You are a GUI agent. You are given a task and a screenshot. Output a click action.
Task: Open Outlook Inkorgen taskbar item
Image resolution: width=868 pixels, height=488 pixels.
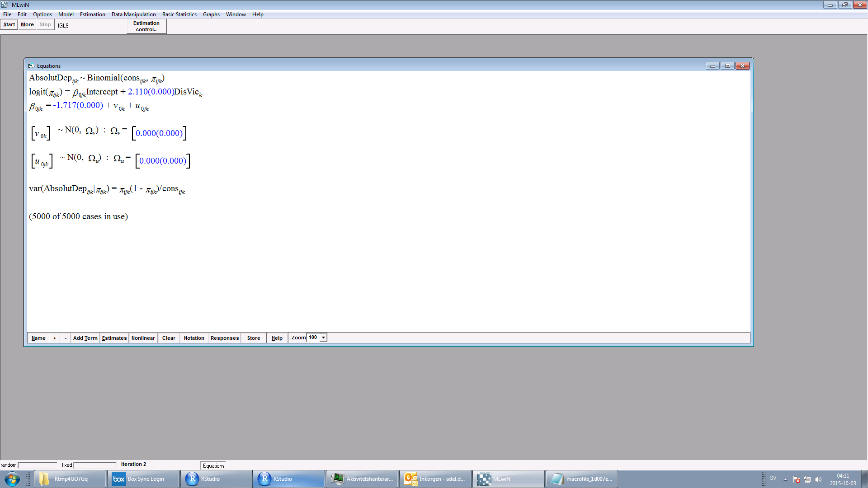tap(435, 479)
